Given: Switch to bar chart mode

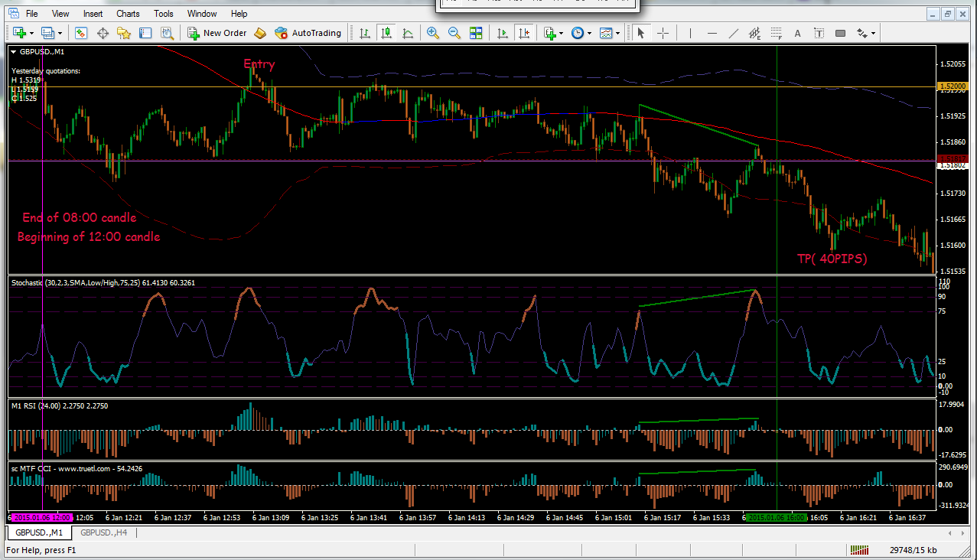Looking at the screenshot, I should [x=365, y=33].
